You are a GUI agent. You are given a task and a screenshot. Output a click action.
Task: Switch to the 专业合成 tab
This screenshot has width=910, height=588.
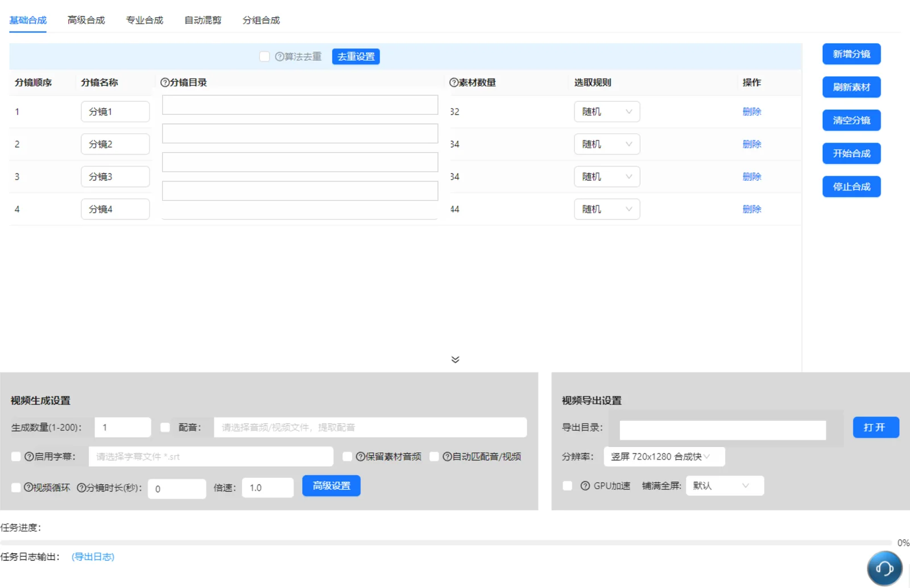(144, 20)
